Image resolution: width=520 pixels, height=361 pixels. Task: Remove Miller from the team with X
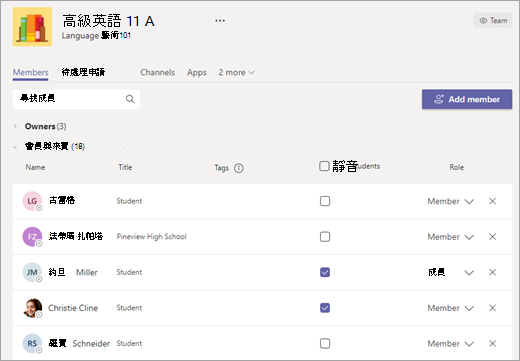point(492,272)
